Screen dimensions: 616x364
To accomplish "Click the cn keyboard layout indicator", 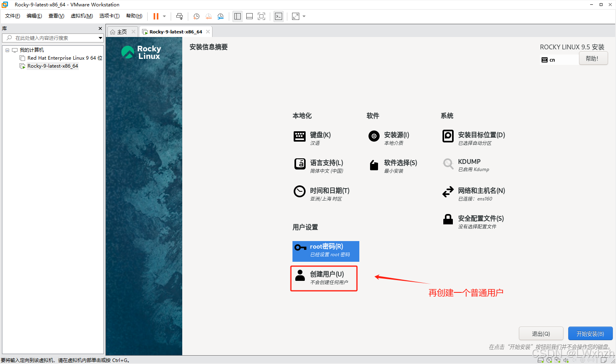I will 559,60.
